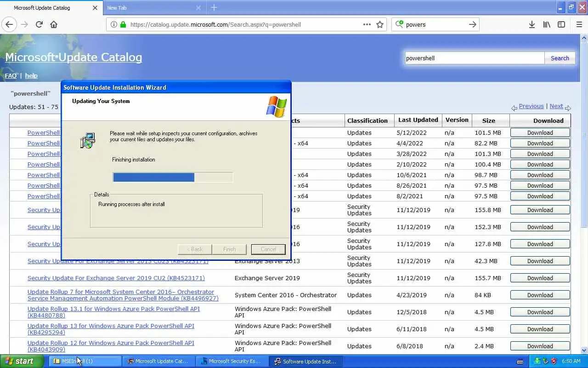Viewport: 588px width, 368px height.
Task: Close the 'Microsoft Update Catalog' tab
Action: [95, 8]
